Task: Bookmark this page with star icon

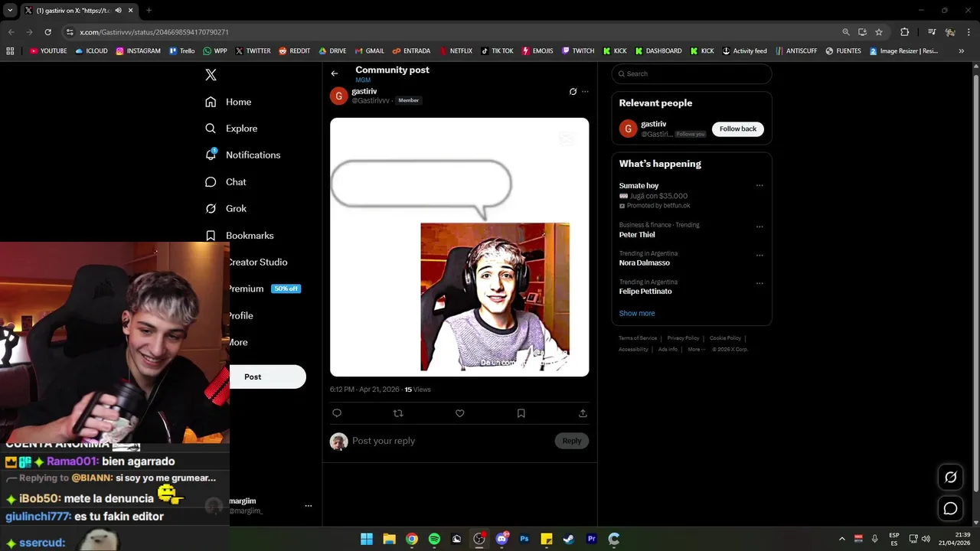Action: 879,32
